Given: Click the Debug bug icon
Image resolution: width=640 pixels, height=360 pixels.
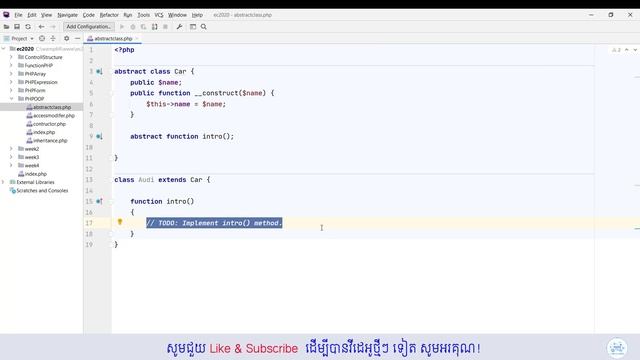Looking at the screenshot, I should click(133, 27).
